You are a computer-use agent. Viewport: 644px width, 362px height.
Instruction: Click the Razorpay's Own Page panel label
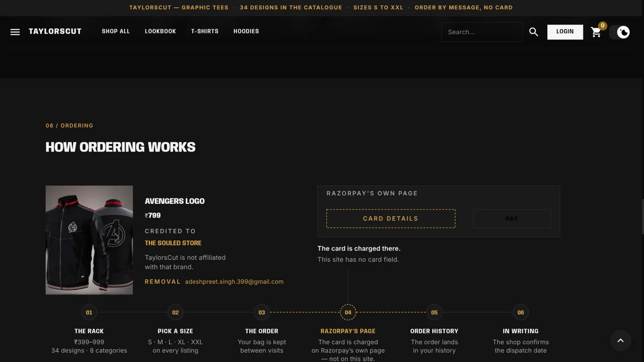(372, 194)
